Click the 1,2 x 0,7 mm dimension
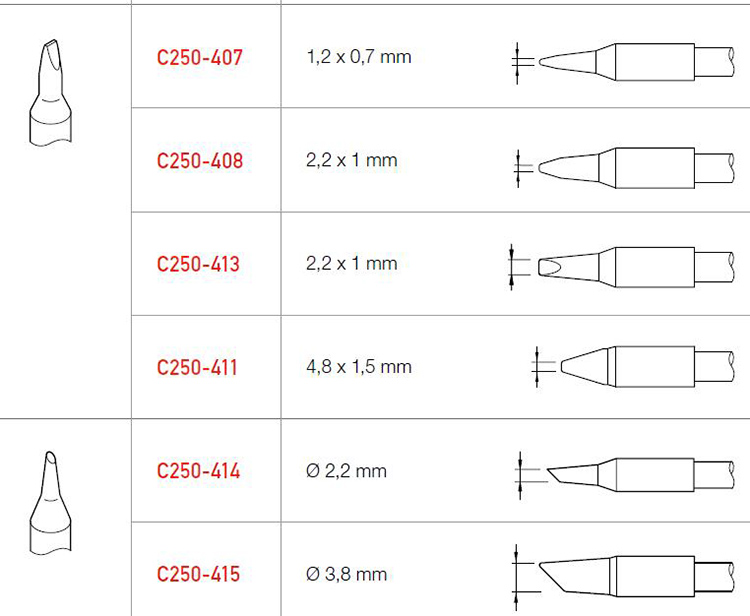The height and width of the screenshot is (616, 750). [359, 57]
